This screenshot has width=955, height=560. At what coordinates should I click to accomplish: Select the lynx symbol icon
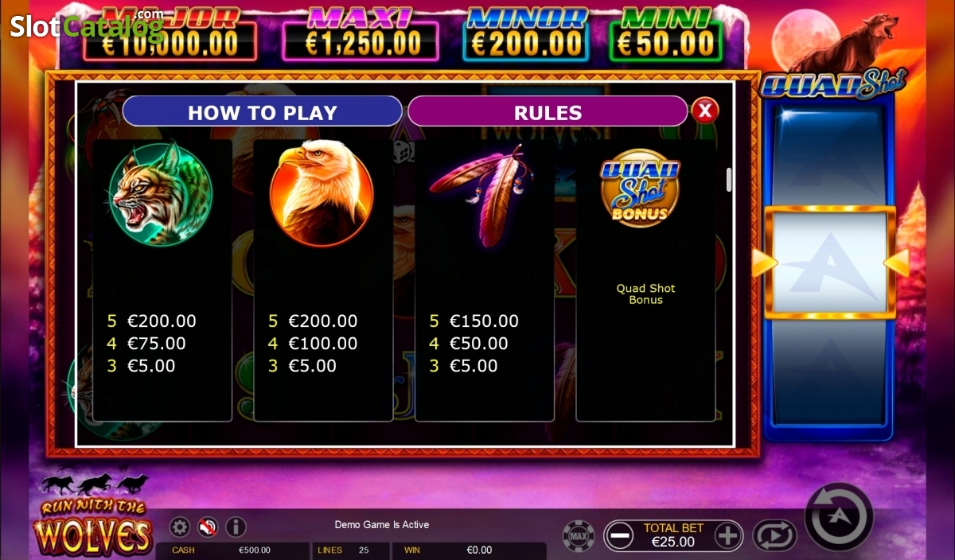pyautogui.click(x=162, y=194)
